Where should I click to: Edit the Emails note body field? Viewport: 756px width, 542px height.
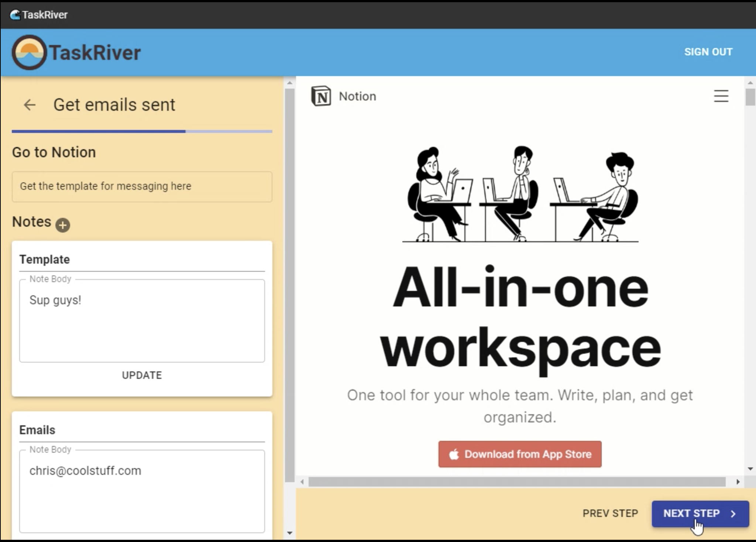[x=142, y=491]
